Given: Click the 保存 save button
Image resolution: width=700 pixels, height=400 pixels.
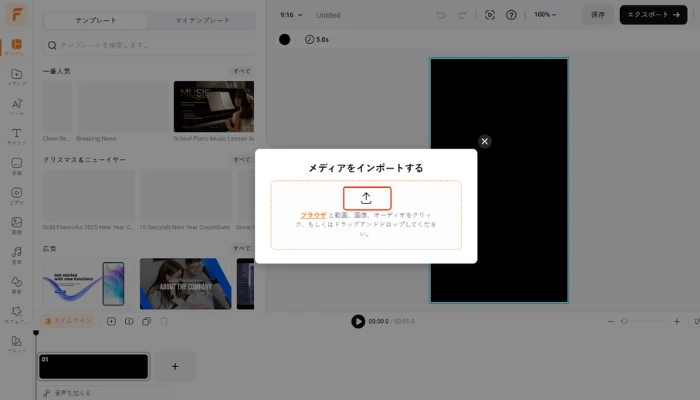Looking at the screenshot, I should pyautogui.click(x=598, y=15).
